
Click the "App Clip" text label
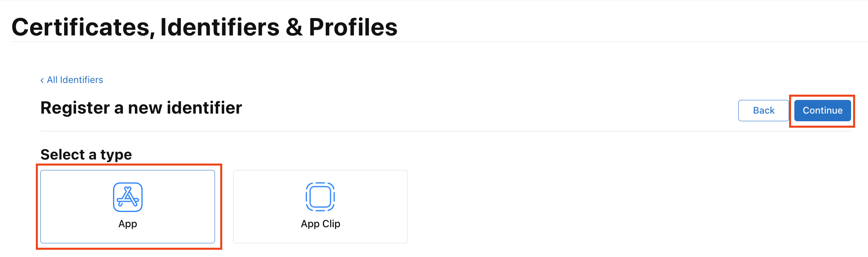[x=320, y=224]
